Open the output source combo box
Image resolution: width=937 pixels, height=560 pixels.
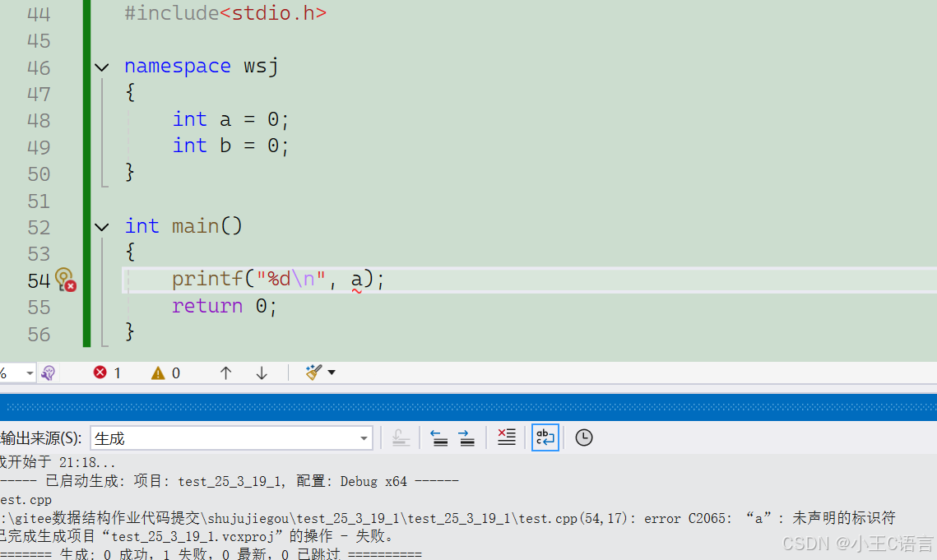(x=231, y=438)
